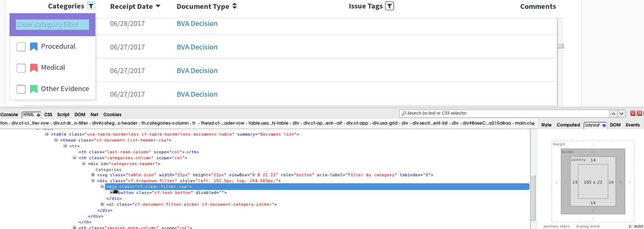
Task: Toggle Document Type sort arrows
Action: click(235, 6)
